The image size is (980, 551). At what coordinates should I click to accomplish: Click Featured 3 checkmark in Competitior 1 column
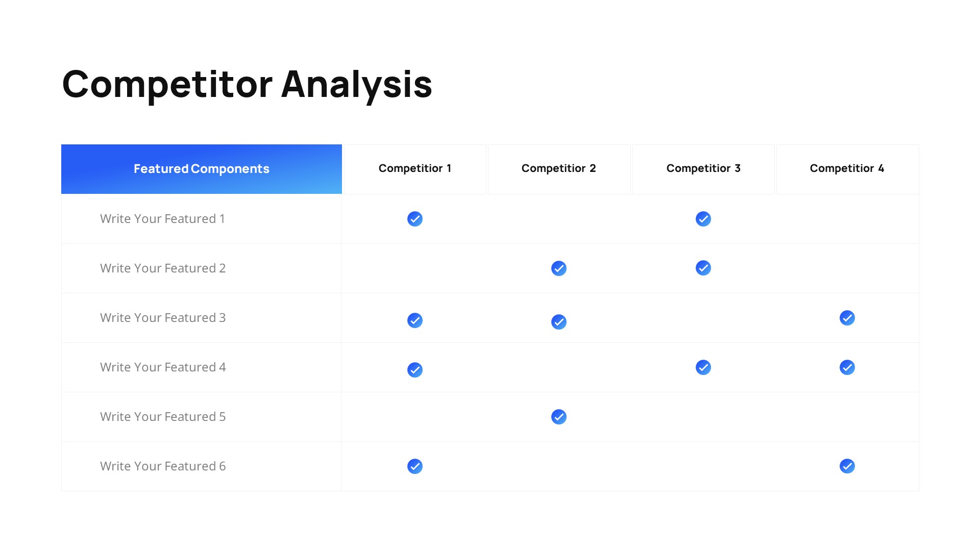[x=415, y=320]
